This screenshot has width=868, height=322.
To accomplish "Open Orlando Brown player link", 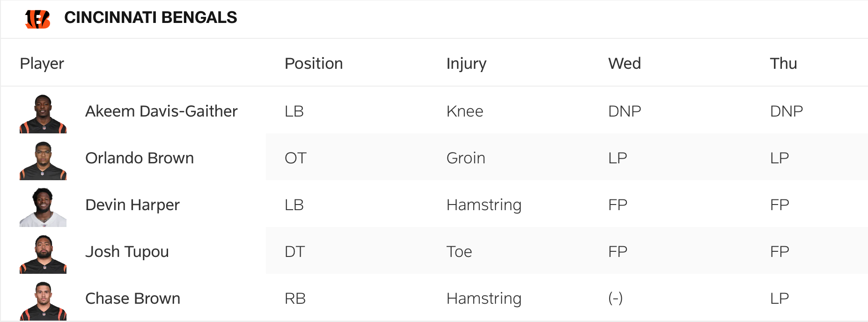I will click(x=140, y=158).
